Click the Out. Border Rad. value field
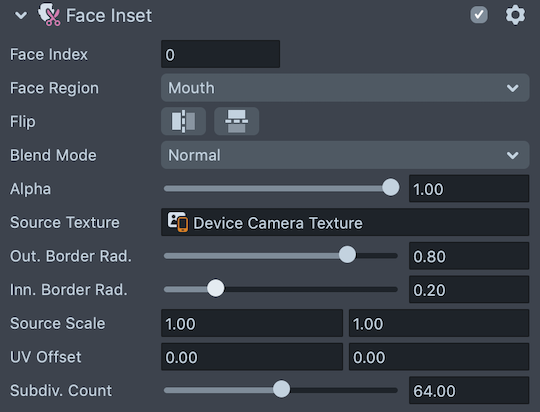 click(x=469, y=256)
